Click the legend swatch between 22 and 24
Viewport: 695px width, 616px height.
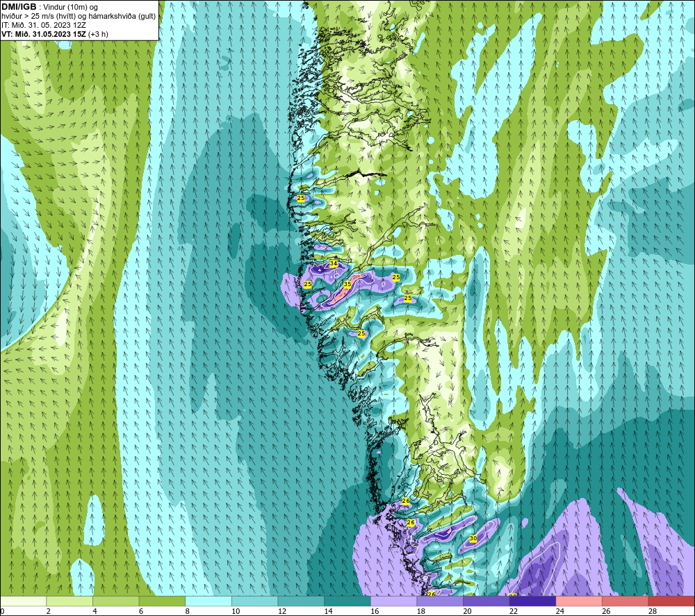533,601
